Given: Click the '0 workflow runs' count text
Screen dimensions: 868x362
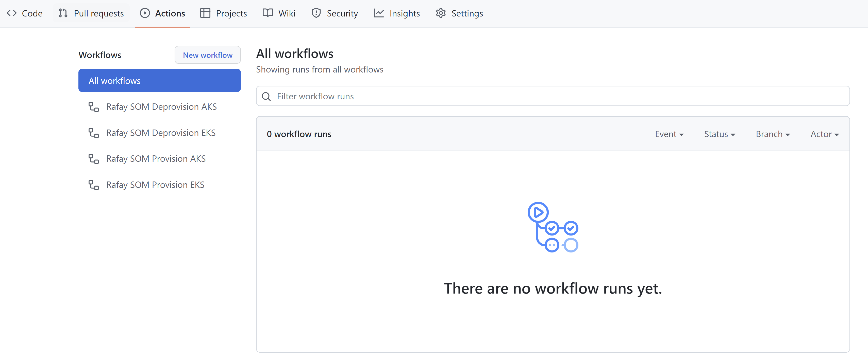Looking at the screenshot, I should [x=299, y=134].
